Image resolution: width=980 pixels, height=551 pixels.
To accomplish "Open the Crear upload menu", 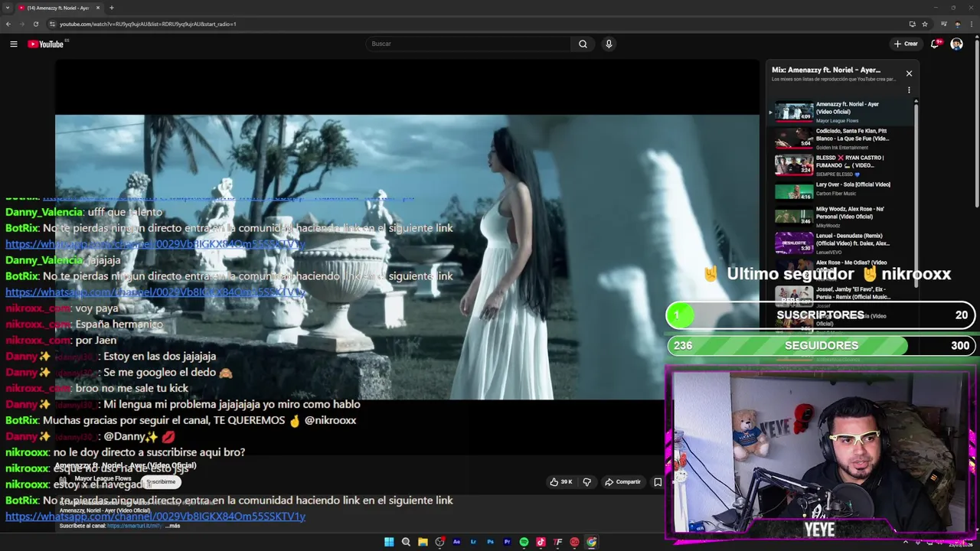I will (x=905, y=44).
